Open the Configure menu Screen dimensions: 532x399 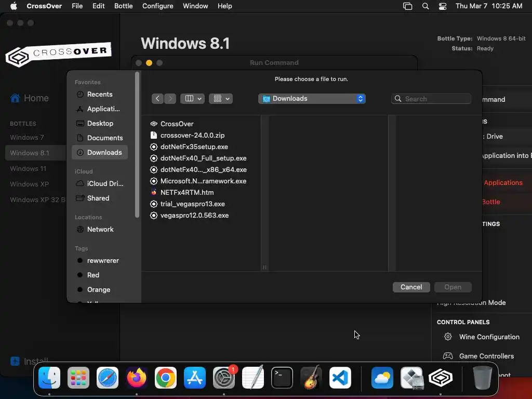pos(158,6)
